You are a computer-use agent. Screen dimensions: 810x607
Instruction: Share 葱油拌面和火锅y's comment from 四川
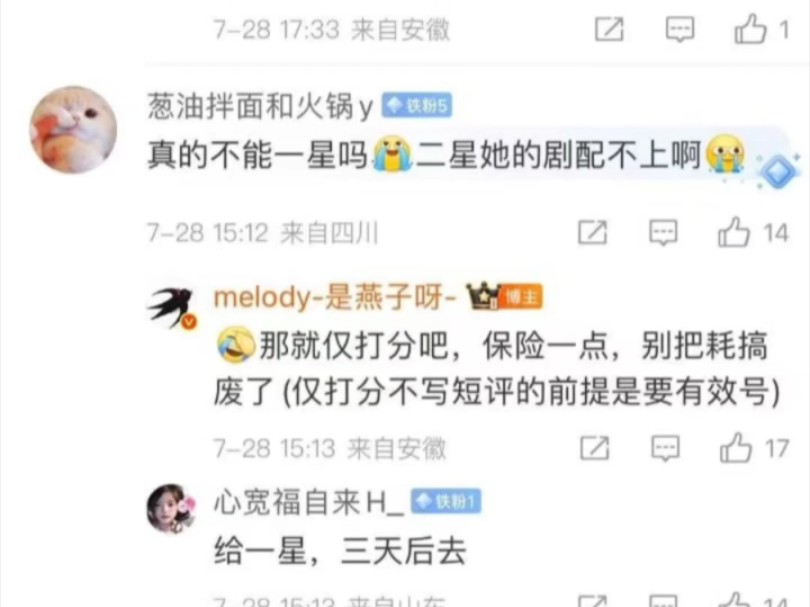pos(593,232)
